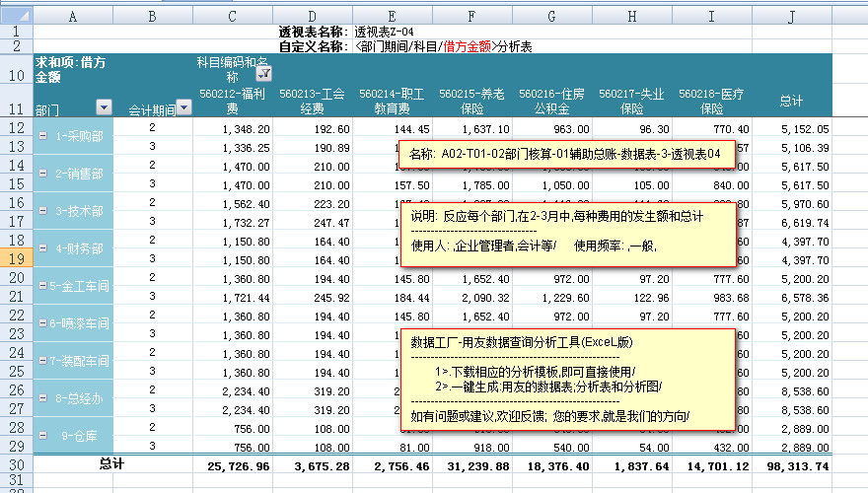This screenshot has height=493, width=868.
Task: Open the 会计期间 filter dropdown
Action: tap(183, 107)
